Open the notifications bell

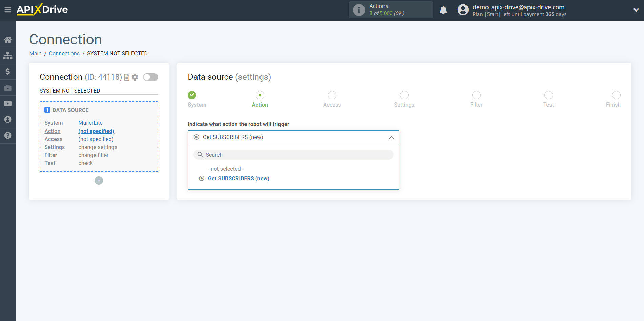point(443,10)
